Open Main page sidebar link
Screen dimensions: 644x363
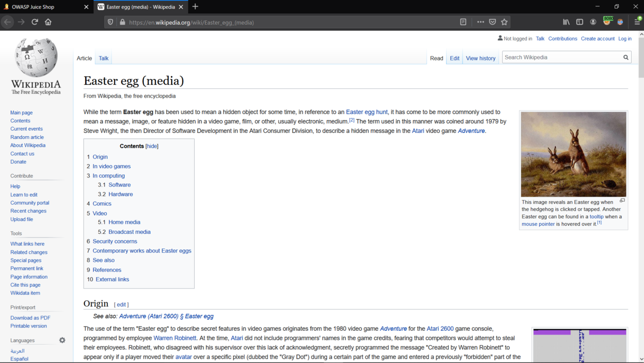(21, 113)
